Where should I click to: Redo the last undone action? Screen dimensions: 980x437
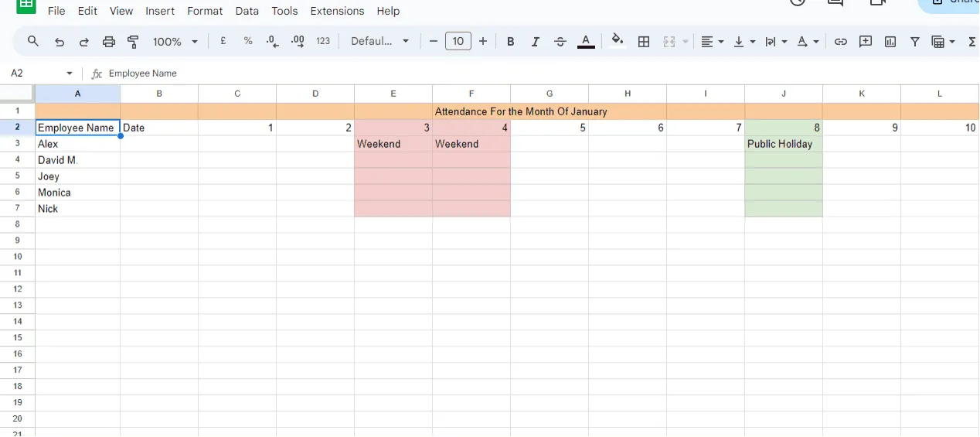click(x=84, y=42)
